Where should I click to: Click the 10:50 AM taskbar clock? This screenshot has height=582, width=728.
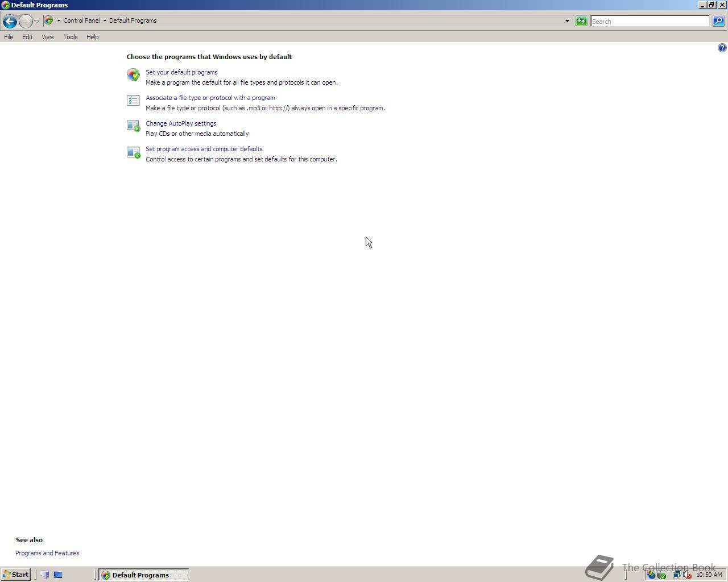pyautogui.click(x=709, y=575)
